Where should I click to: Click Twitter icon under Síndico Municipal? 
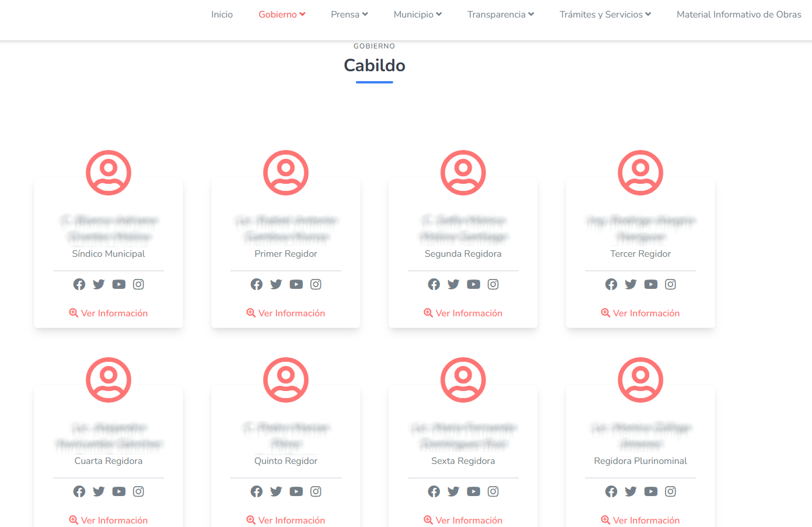tap(99, 284)
